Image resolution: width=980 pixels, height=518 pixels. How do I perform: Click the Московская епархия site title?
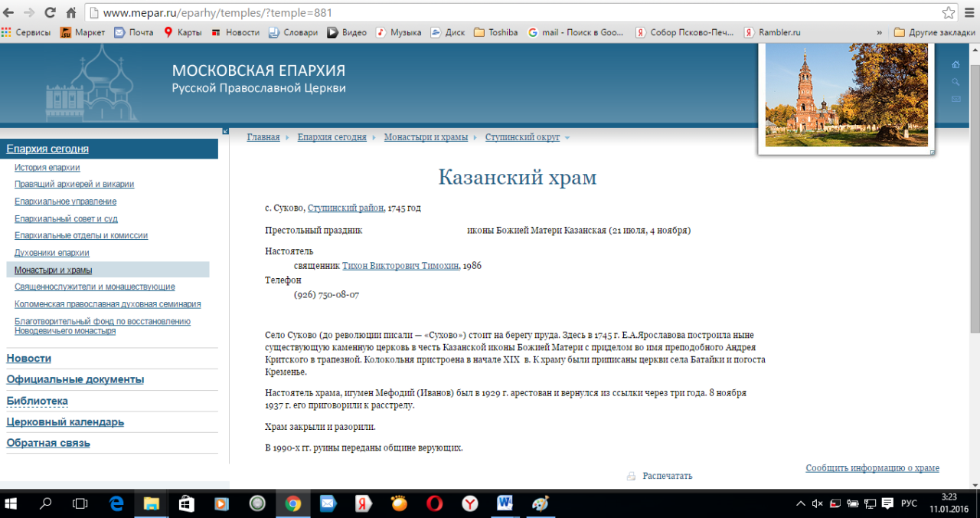coord(259,70)
